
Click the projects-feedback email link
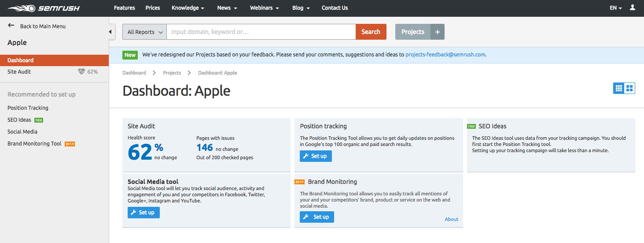point(445,55)
